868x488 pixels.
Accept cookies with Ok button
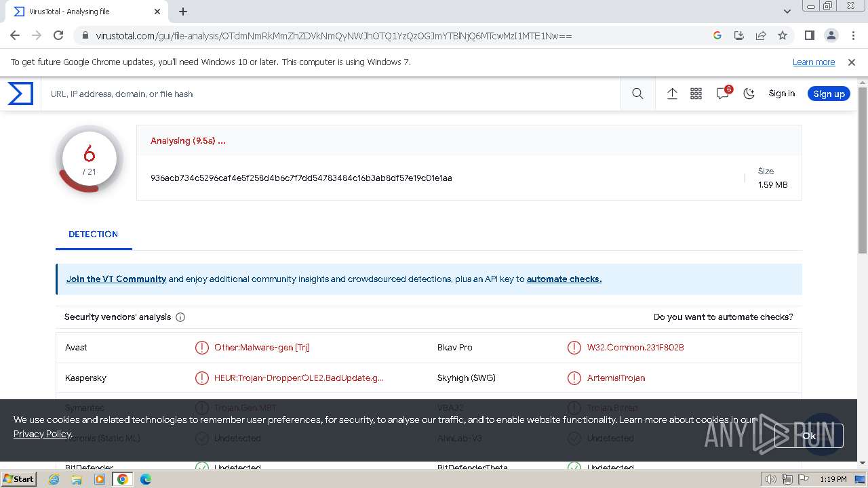coord(809,436)
